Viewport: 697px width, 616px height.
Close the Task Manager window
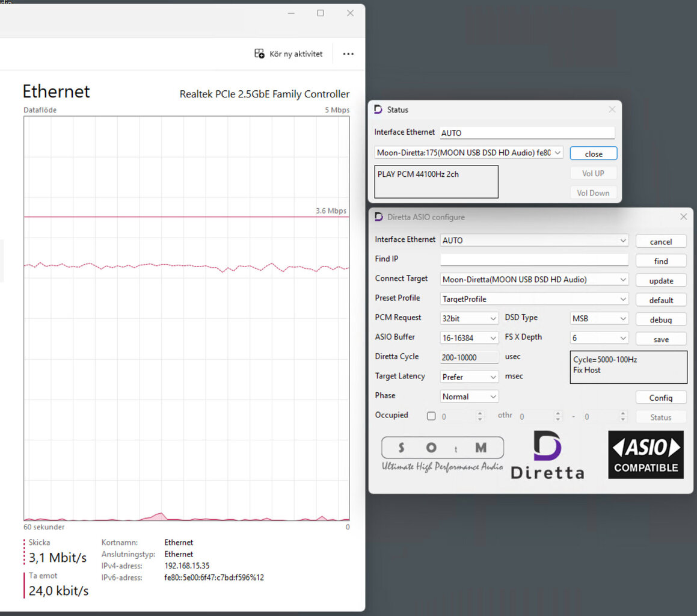(350, 13)
